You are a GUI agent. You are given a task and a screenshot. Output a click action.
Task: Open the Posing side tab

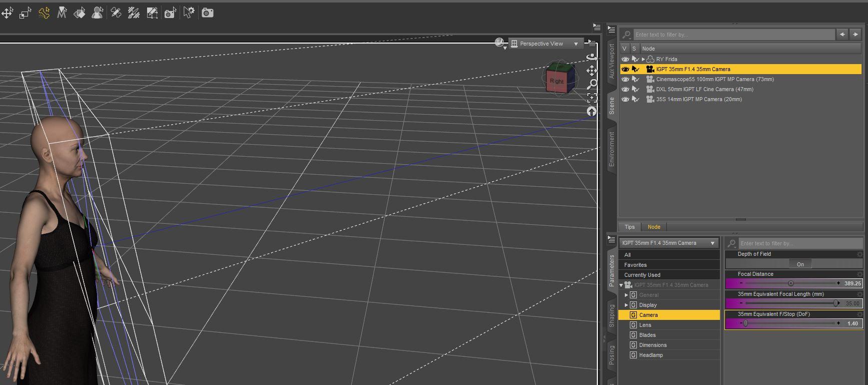611,355
